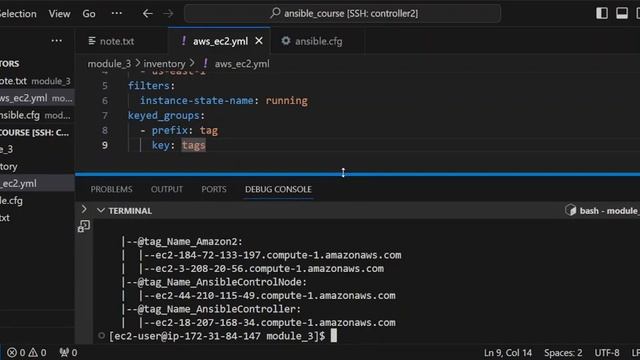Screen dimensions: 640x360
Task: Click the note.txt tab file icon
Action: coord(92,41)
